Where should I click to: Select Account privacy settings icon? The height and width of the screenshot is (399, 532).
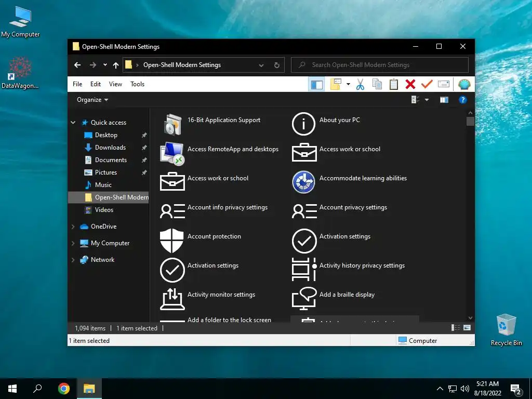point(304,211)
